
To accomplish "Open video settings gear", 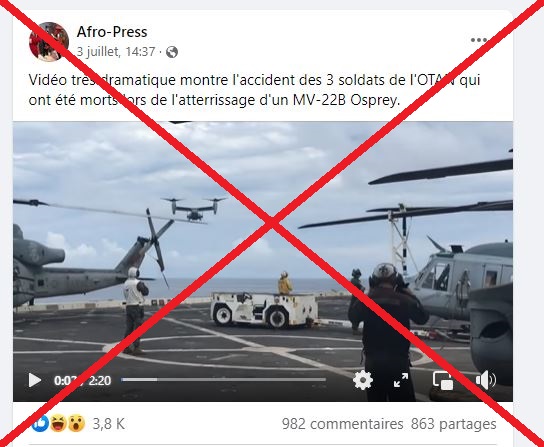I will (363, 380).
